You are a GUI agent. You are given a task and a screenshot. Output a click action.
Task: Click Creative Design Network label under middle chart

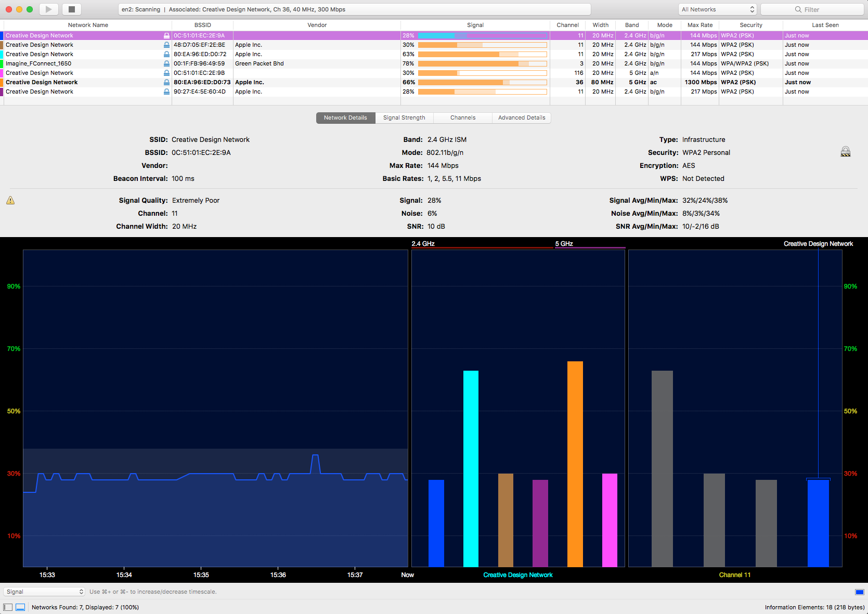click(518, 575)
